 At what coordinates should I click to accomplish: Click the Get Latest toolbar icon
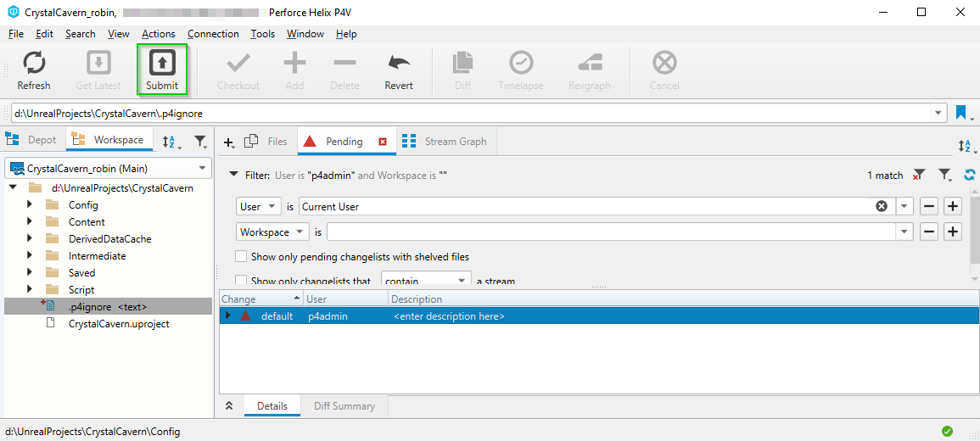[x=98, y=70]
